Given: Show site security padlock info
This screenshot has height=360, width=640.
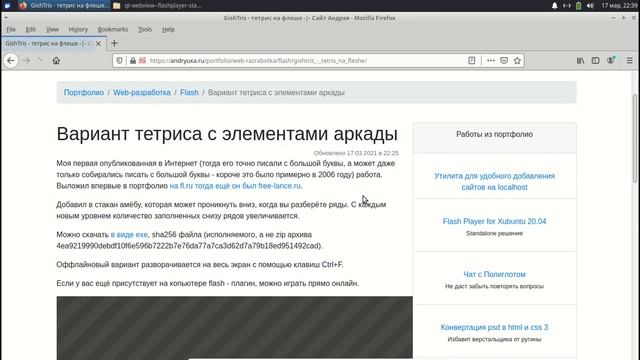Looking at the screenshot, I should pyautogui.click(x=133, y=60).
